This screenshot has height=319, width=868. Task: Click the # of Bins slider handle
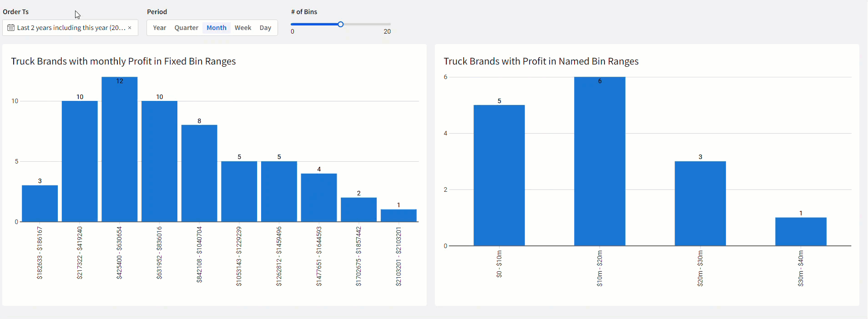[340, 24]
